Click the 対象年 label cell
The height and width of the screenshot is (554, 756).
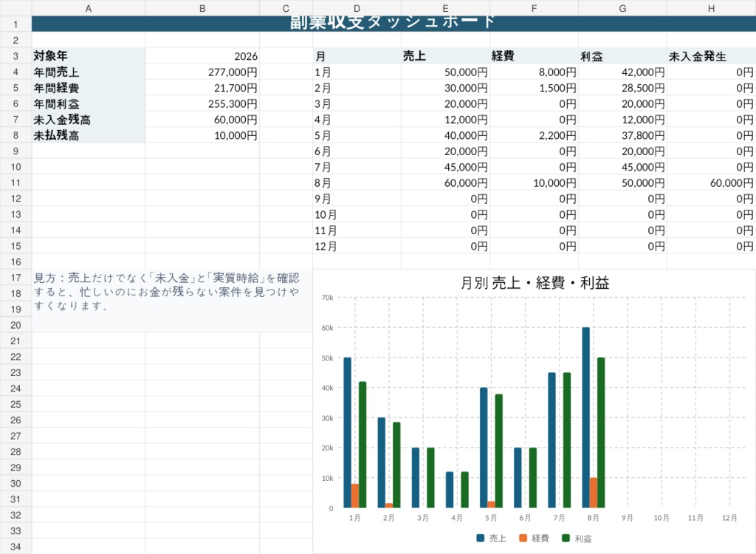tap(89, 56)
